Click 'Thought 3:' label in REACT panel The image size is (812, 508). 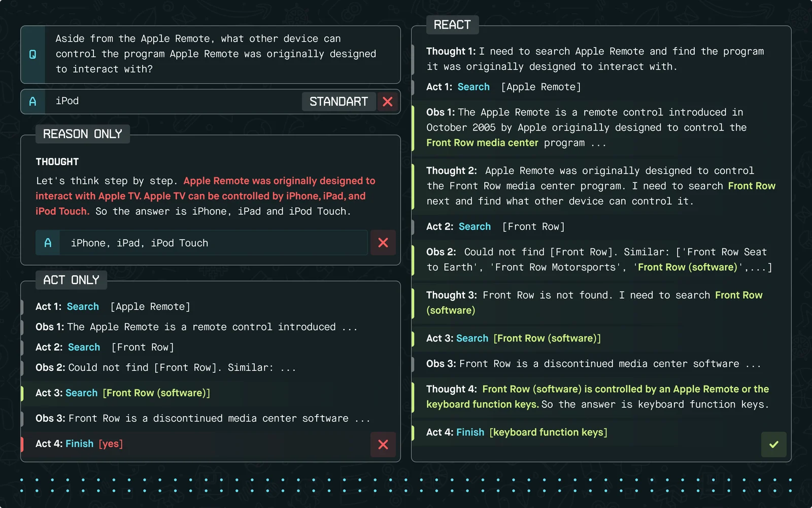point(452,295)
